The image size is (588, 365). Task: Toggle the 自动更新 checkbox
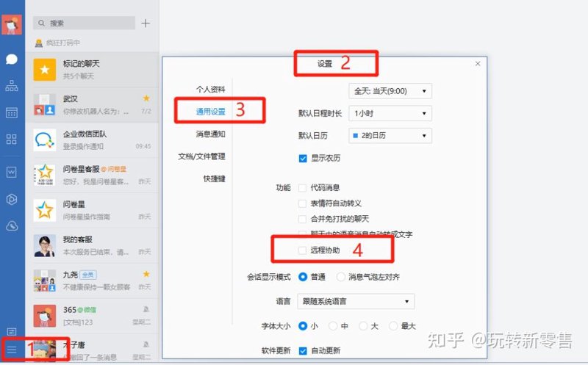(303, 351)
